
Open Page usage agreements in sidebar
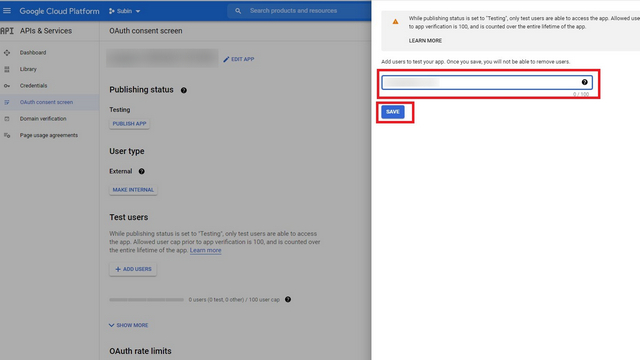click(49, 135)
